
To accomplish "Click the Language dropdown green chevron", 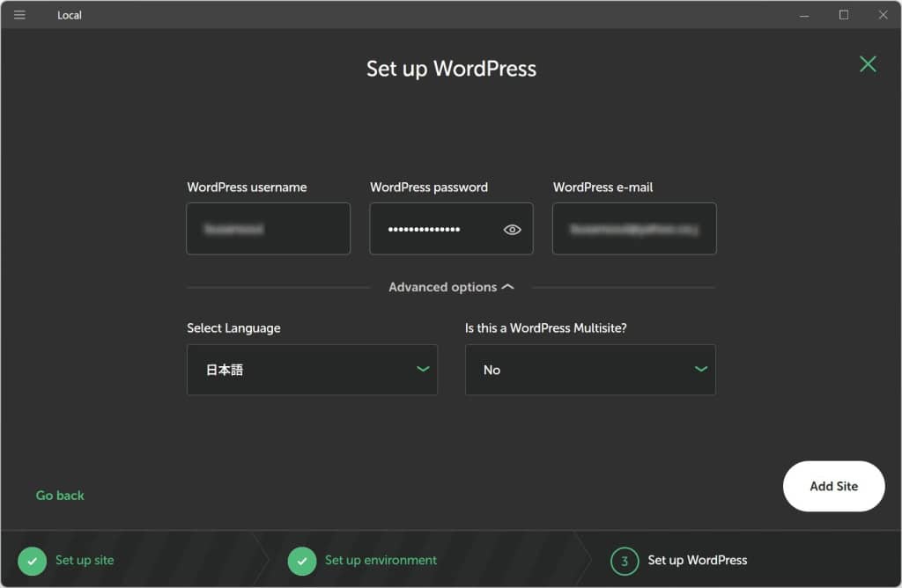I will click(423, 369).
